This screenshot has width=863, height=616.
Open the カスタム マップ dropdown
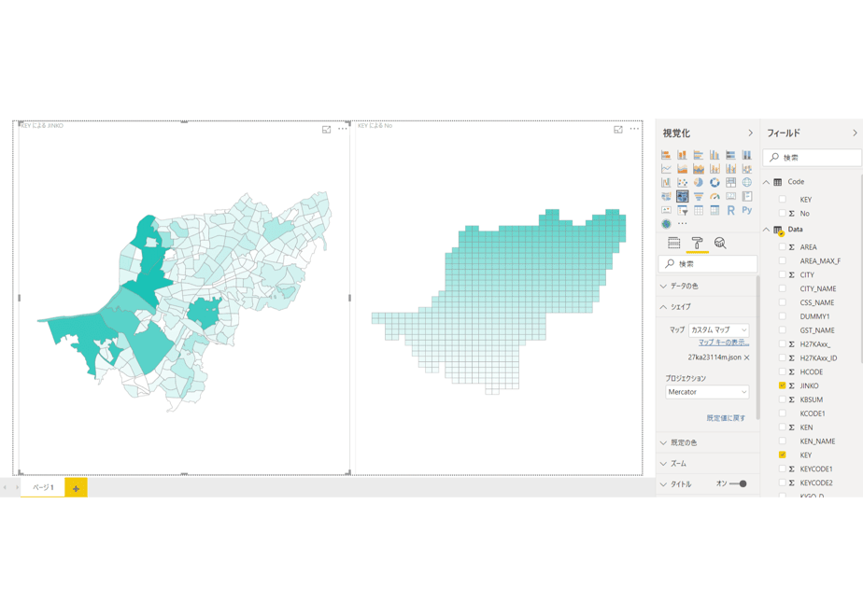[719, 330]
